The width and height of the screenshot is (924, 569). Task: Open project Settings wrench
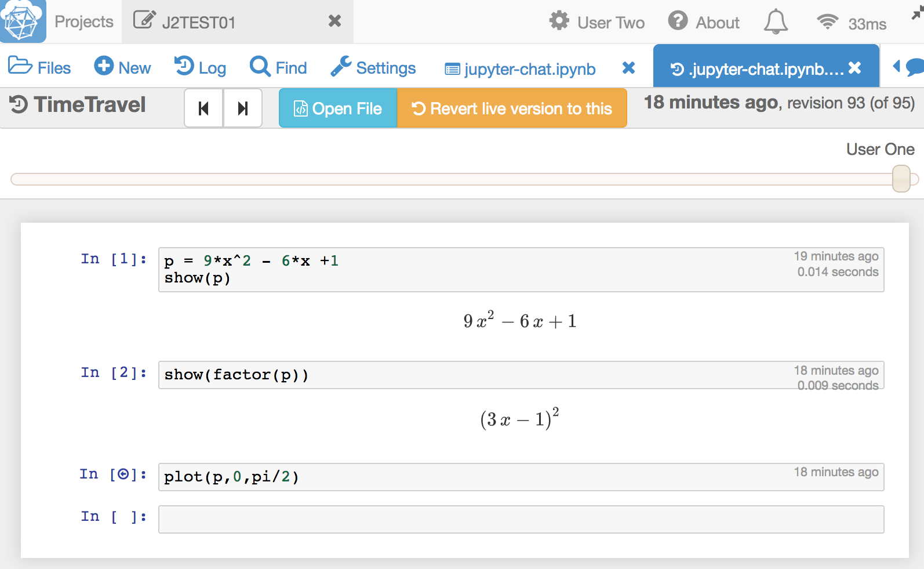[x=373, y=68]
